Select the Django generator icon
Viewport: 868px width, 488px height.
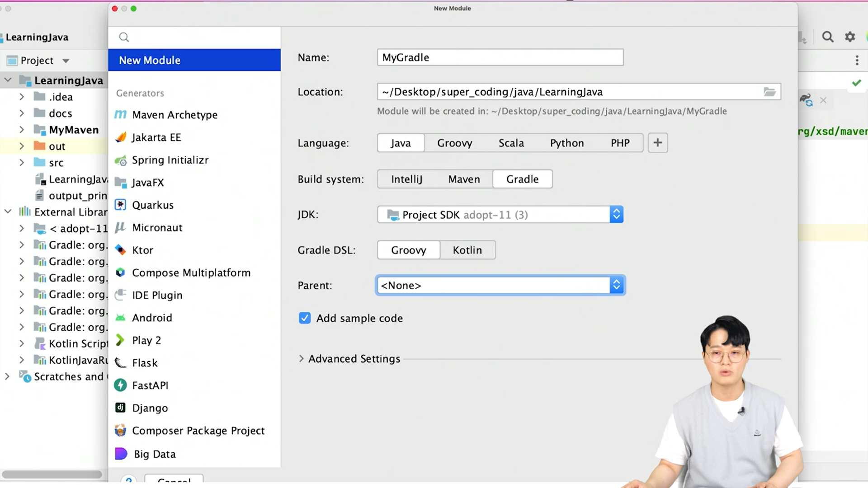[x=120, y=408]
